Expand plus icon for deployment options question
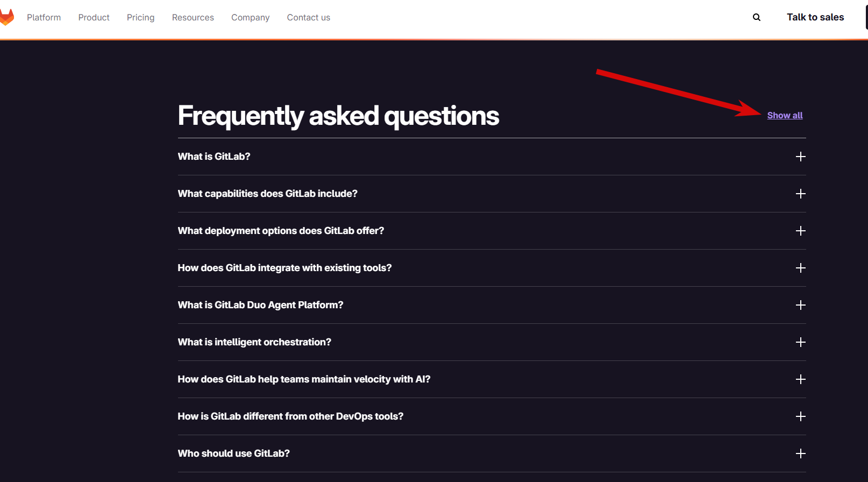 pos(800,231)
